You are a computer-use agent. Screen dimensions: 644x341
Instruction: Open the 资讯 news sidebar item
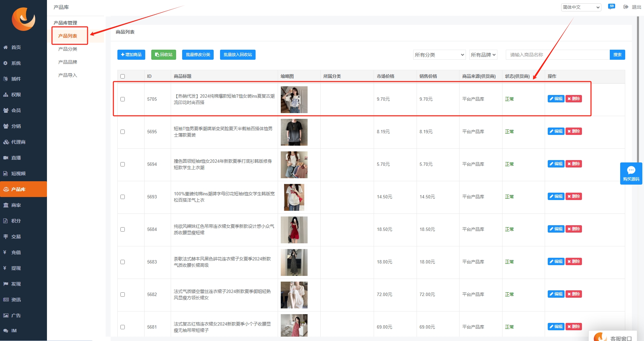tap(23, 300)
